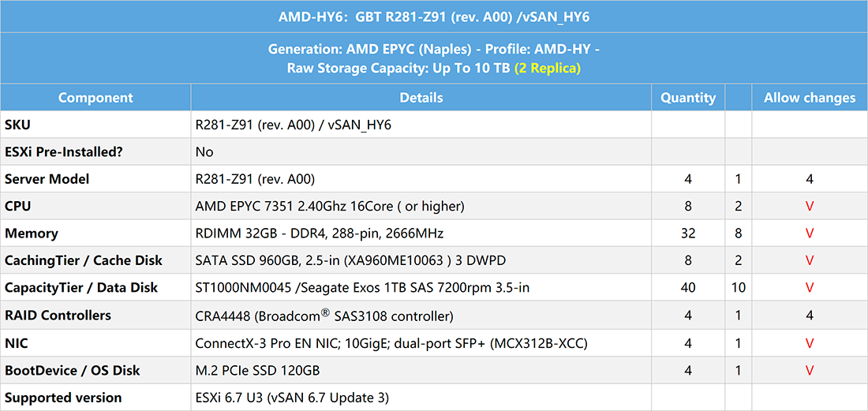
Task: Click the red V in the NIC row
Action: pyautogui.click(x=810, y=343)
